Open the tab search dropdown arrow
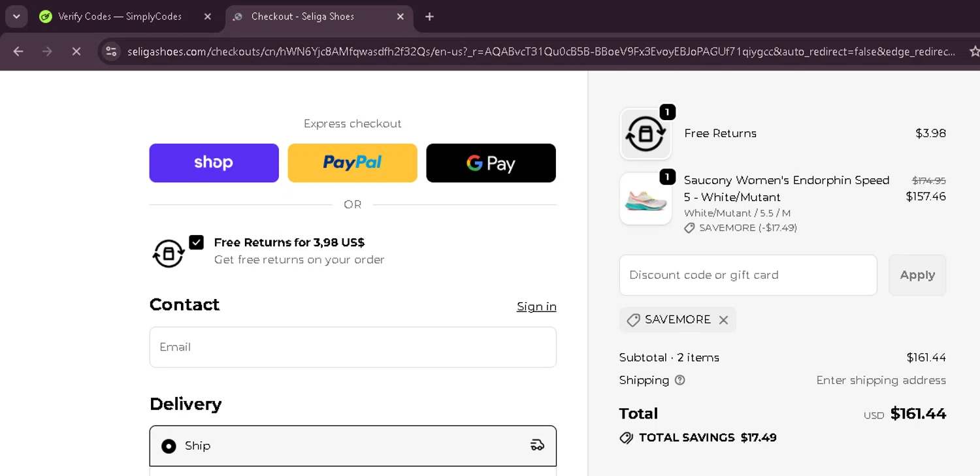The image size is (980, 476). point(16,16)
